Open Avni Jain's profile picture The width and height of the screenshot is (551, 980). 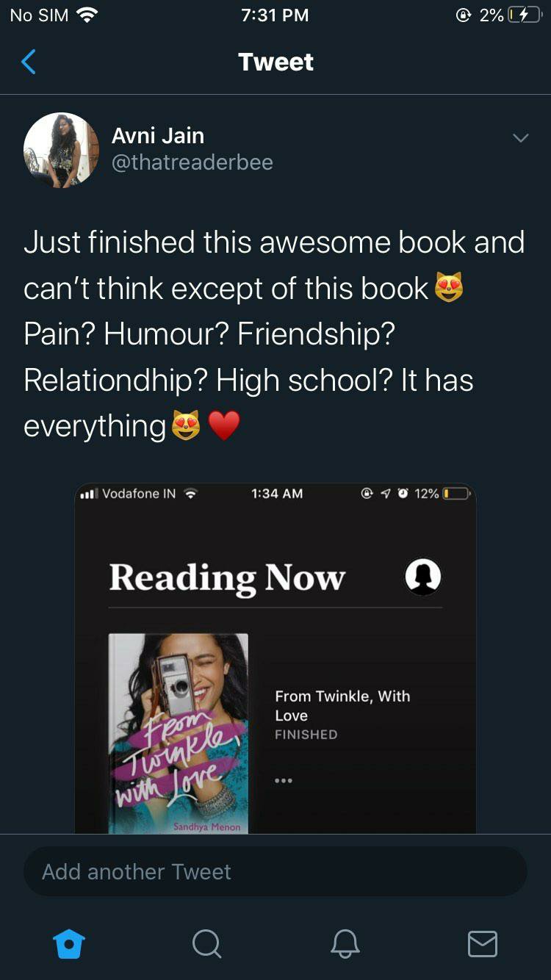(61, 150)
